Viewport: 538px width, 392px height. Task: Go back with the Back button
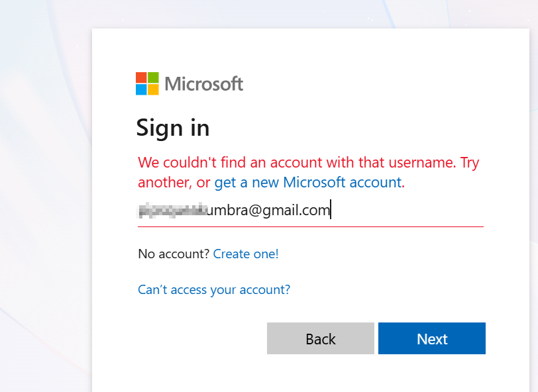click(x=321, y=338)
